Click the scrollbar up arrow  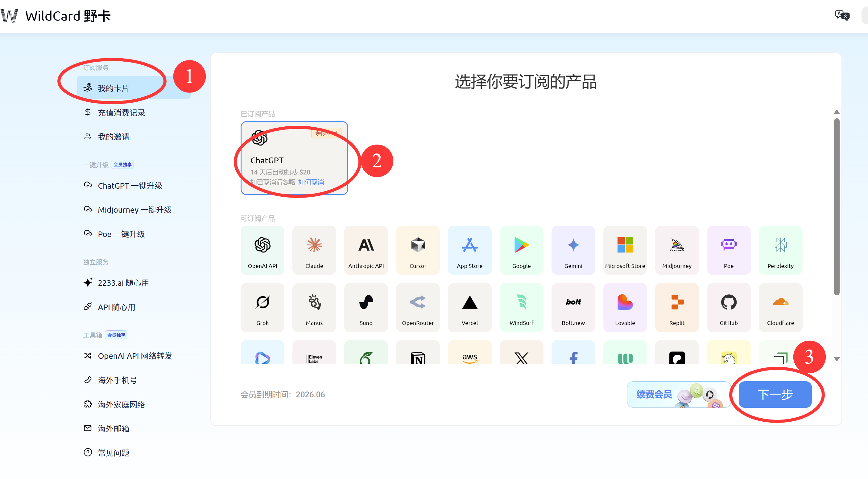click(837, 112)
